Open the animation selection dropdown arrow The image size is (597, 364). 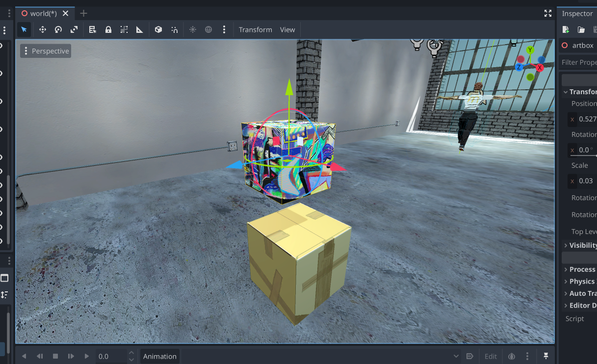pos(456,356)
